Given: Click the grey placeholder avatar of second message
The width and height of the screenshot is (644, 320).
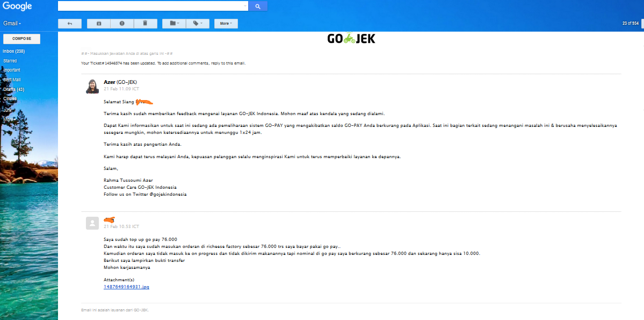Looking at the screenshot, I should (92, 223).
